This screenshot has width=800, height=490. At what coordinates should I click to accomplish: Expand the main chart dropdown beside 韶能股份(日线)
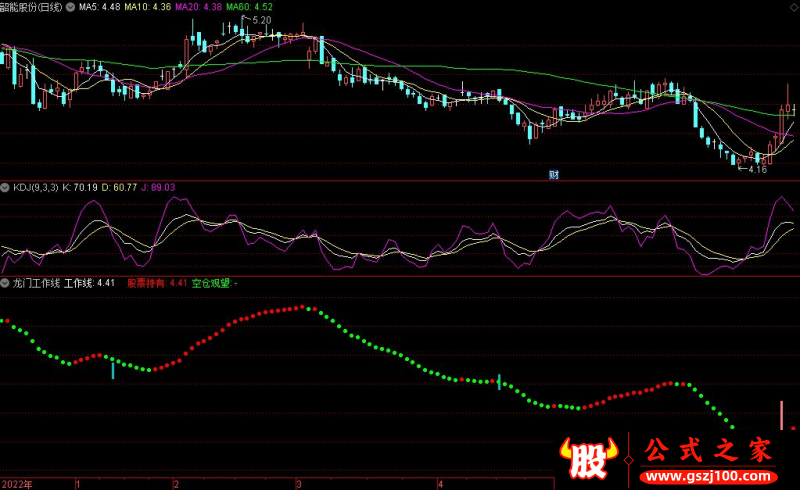[69, 7]
